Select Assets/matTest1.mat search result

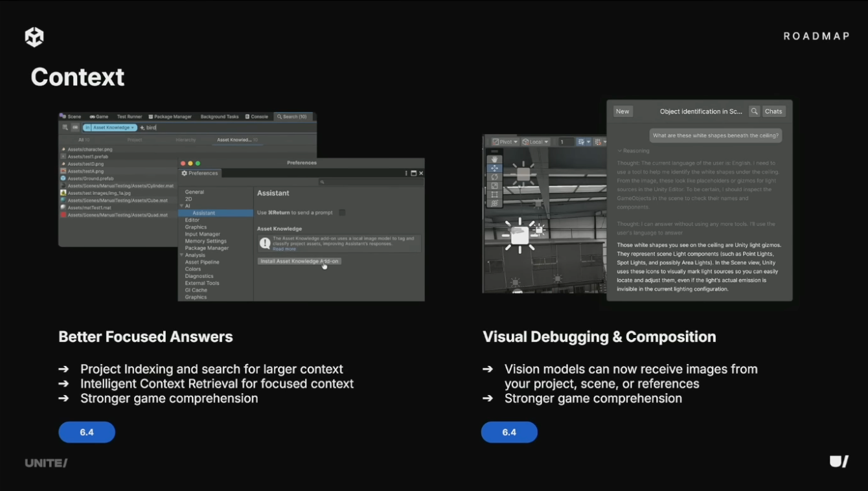89,207
